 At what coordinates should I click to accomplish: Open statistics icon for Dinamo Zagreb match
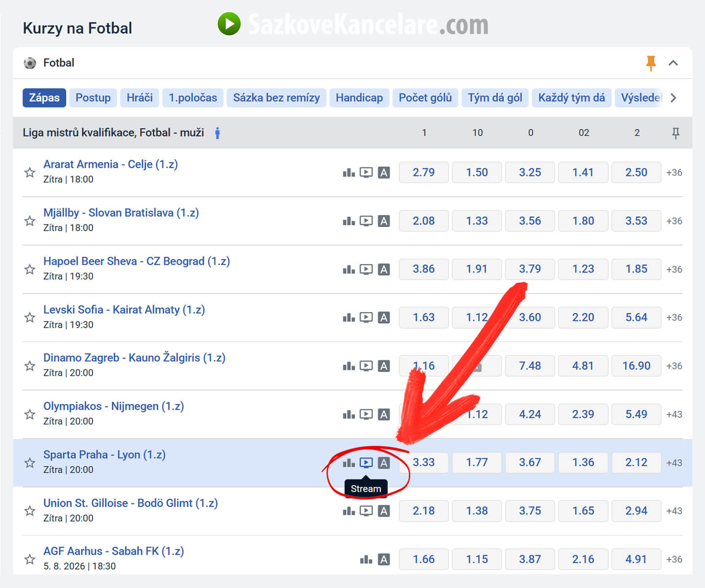(349, 366)
